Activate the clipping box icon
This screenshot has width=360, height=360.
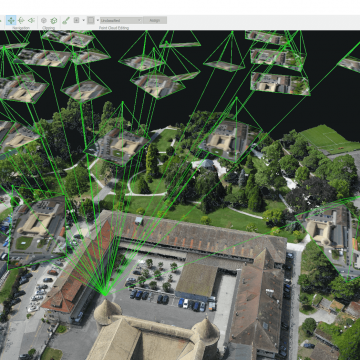click(x=54, y=20)
